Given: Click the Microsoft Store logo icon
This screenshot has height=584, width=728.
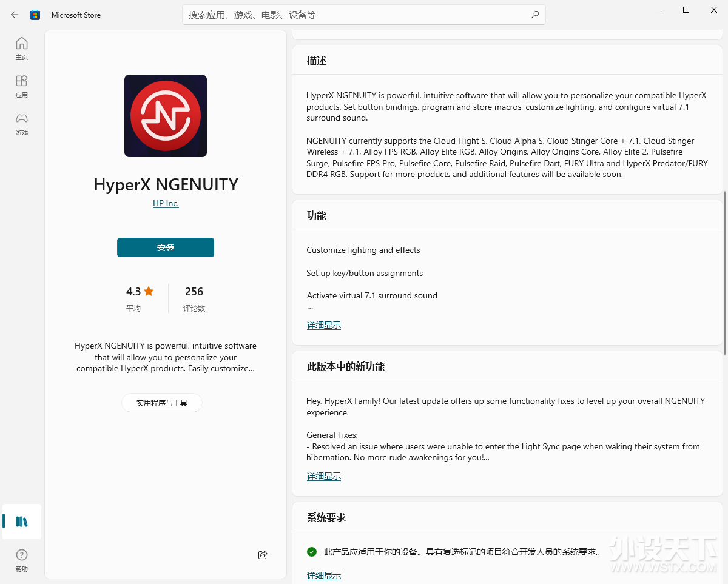Looking at the screenshot, I should pyautogui.click(x=35, y=15).
